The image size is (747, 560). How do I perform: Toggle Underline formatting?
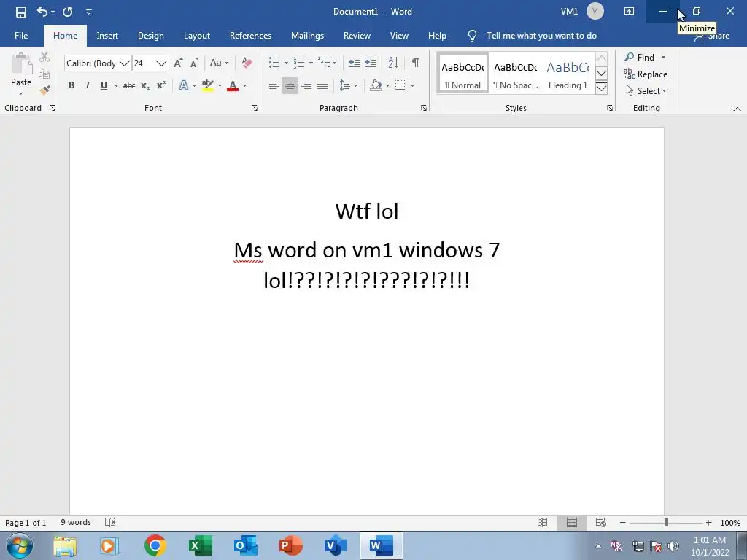point(104,85)
